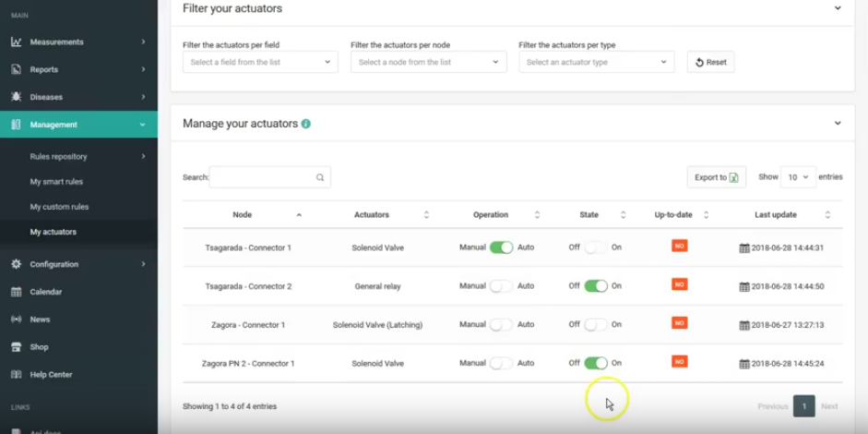Click the Calendar icon in sidebar
This screenshot has height=434, width=868.
click(x=16, y=292)
